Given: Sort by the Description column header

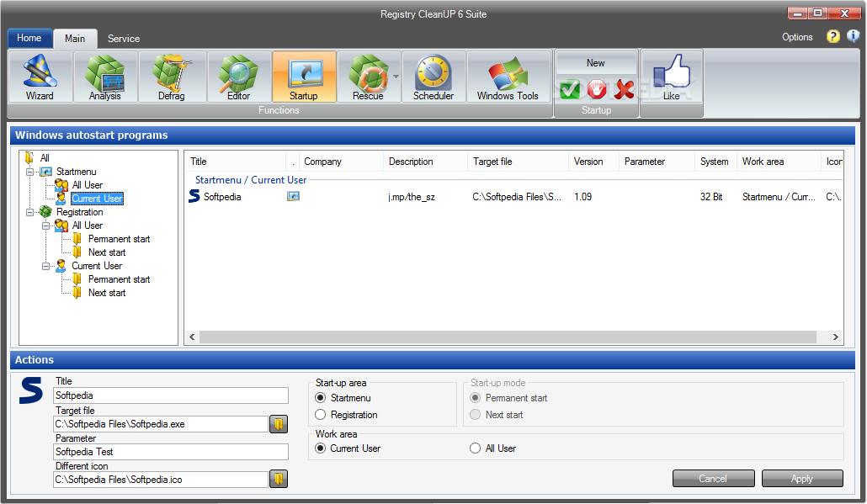Looking at the screenshot, I should [x=425, y=162].
